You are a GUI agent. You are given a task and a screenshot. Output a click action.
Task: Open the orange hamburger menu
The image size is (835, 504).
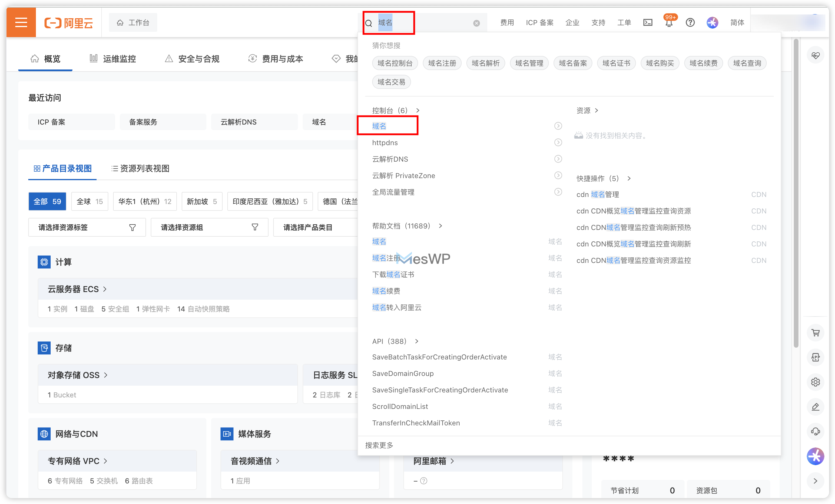[x=21, y=22]
